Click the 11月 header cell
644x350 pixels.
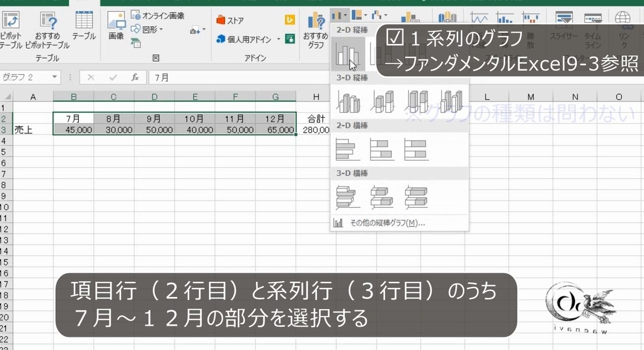point(235,118)
